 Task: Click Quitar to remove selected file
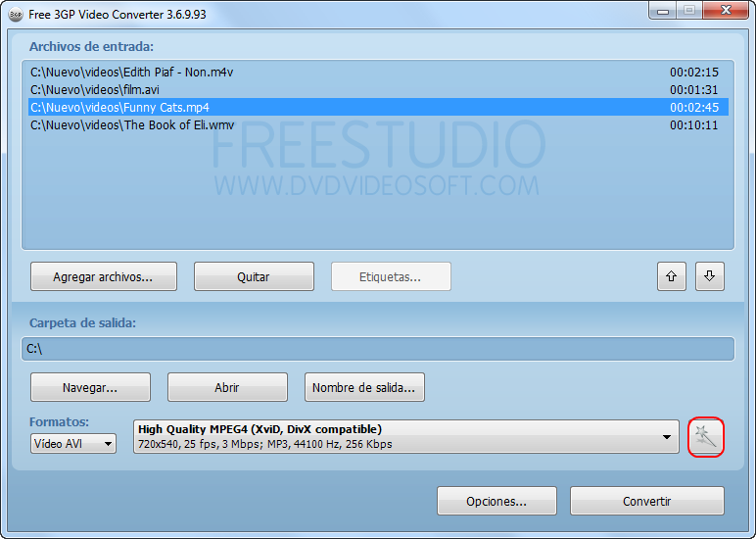[254, 276]
